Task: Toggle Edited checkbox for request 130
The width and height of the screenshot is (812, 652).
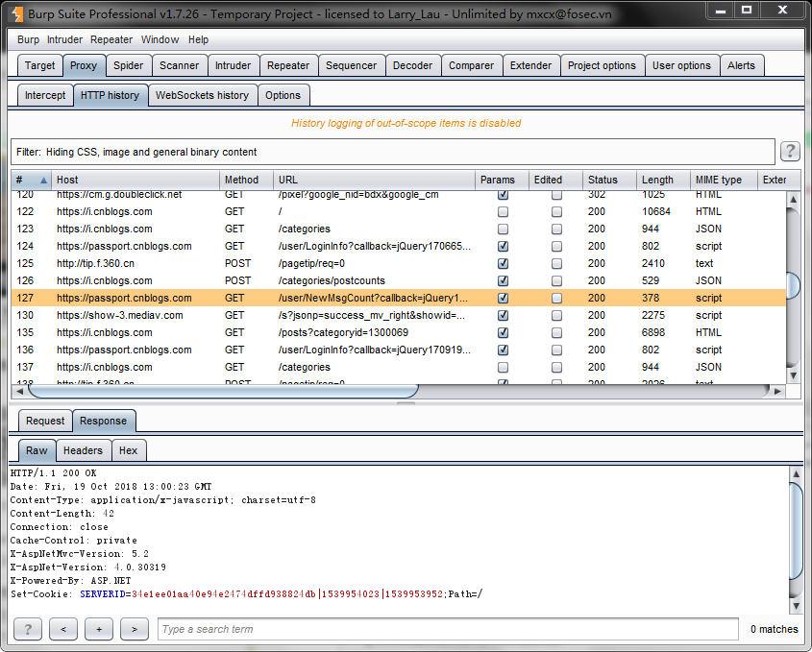Action: [x=556, y=315]
